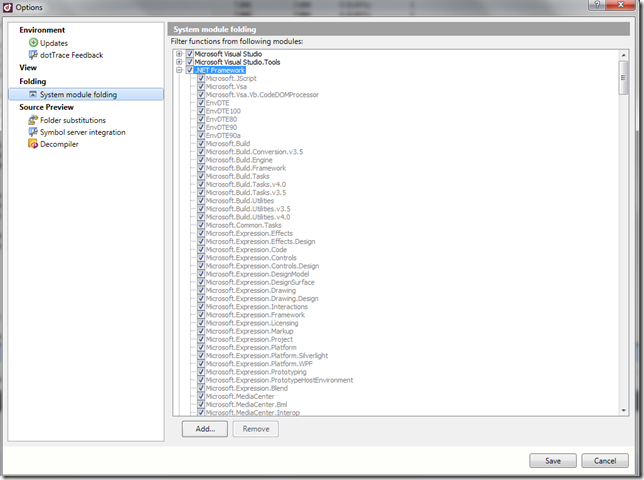Click the help question mark button in title bar
644x480 pixels.
click(597, 5)
